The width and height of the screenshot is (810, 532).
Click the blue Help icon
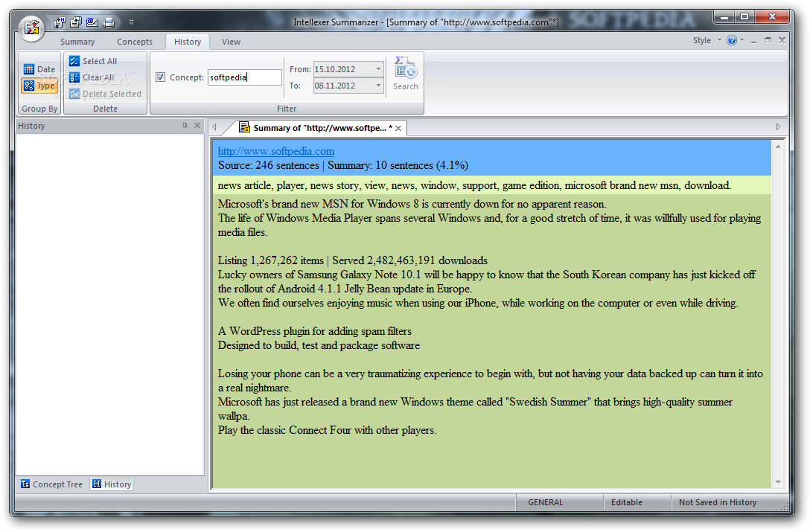[x=732, y=40]
